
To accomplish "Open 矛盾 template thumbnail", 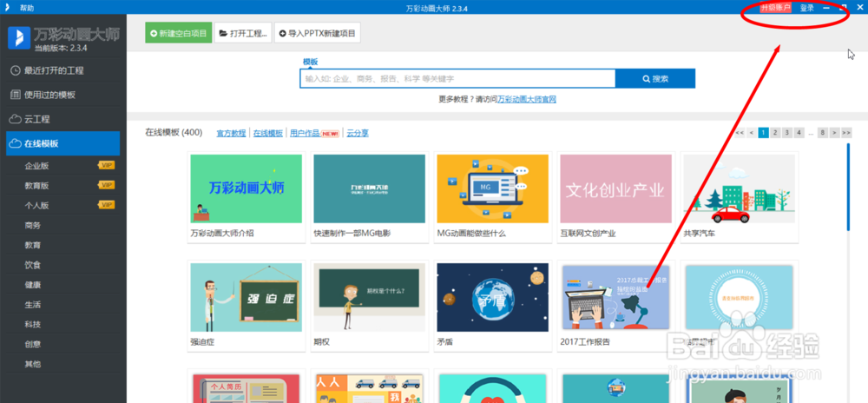I will (x=493, y=297).
